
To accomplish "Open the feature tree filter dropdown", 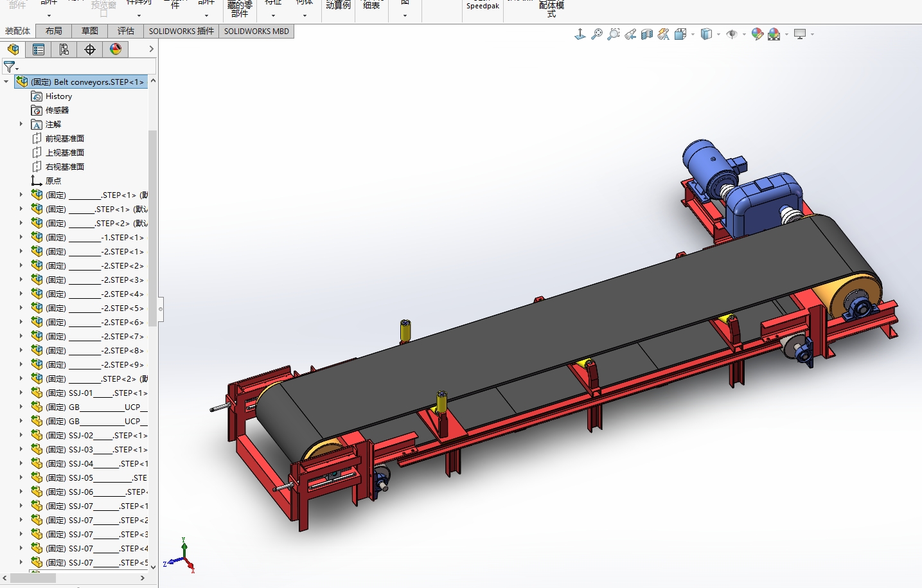I will 10,66.
